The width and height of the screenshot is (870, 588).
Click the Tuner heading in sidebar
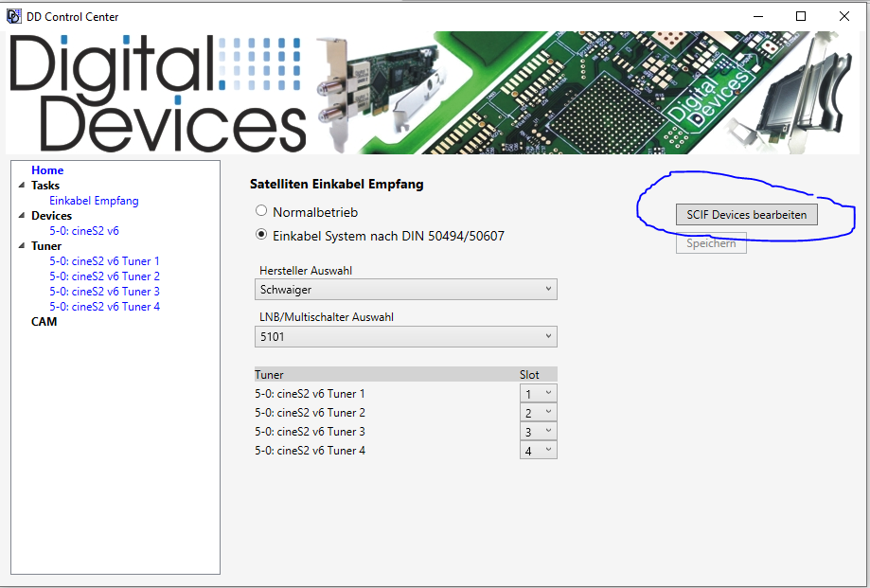coord(46,246)
